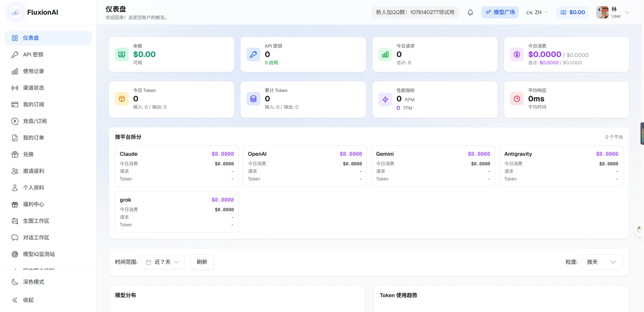
Task: Click the grok platform card title
Action: click(125, 200)
